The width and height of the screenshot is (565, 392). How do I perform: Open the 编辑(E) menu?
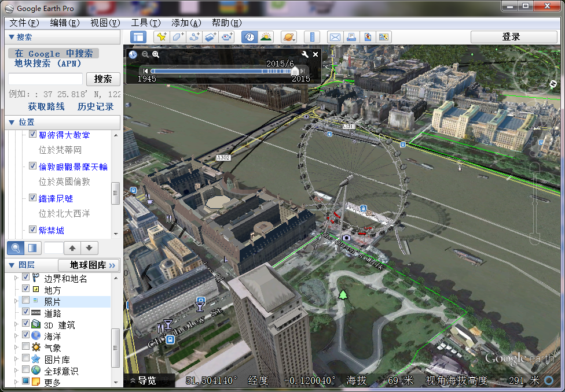(64, 23)
